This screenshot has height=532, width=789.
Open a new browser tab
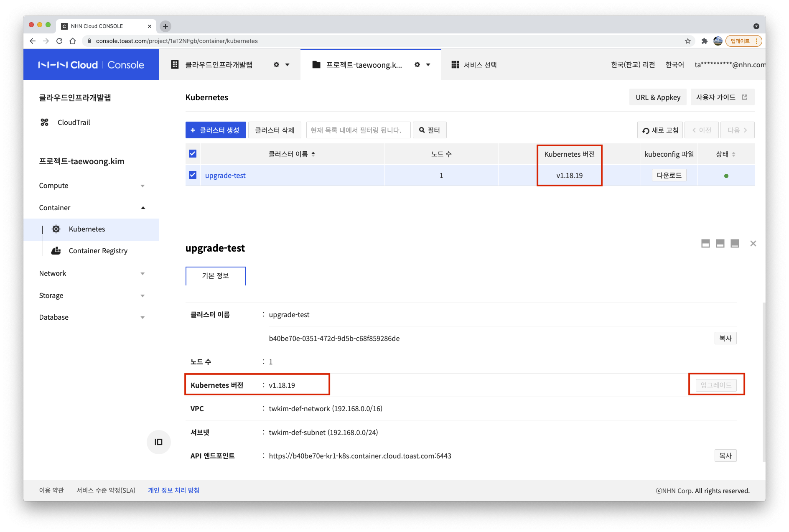tap(165, 26)
